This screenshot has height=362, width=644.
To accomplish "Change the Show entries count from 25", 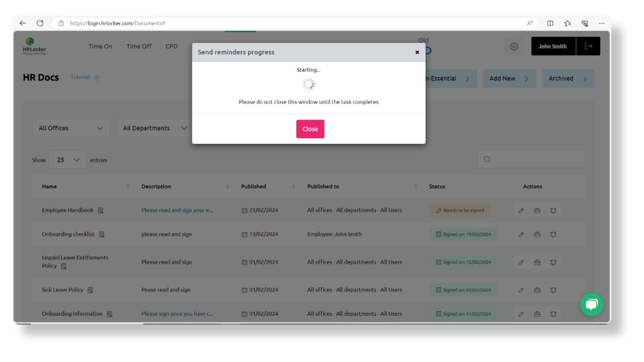I will (x=67, y=159).
